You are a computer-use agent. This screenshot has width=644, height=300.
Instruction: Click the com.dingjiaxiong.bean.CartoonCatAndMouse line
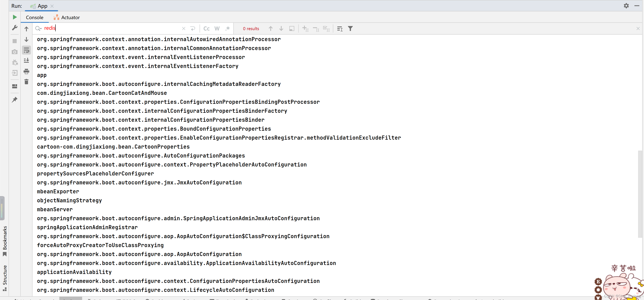click(102, 93)
